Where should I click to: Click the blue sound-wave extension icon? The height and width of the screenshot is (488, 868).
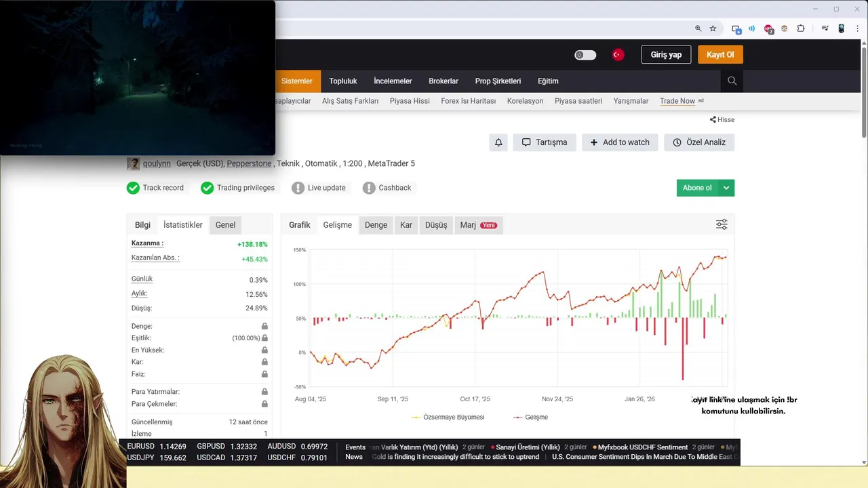(752, 28)
